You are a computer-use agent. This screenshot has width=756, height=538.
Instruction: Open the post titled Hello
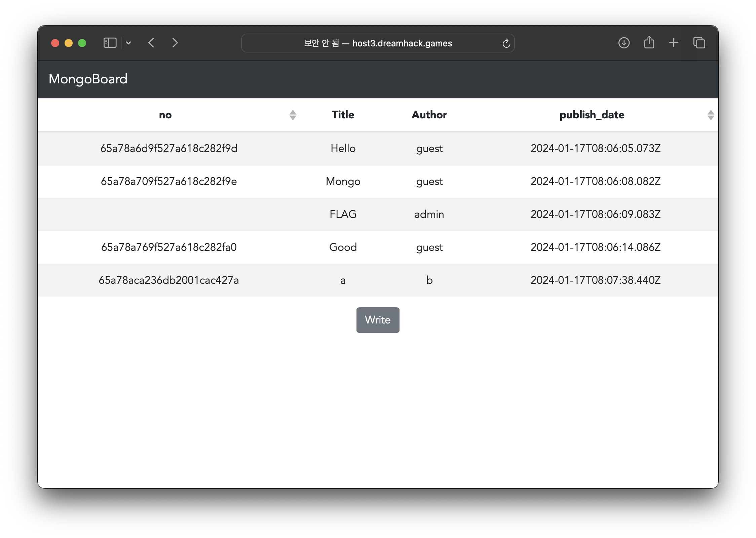point(343,148)
